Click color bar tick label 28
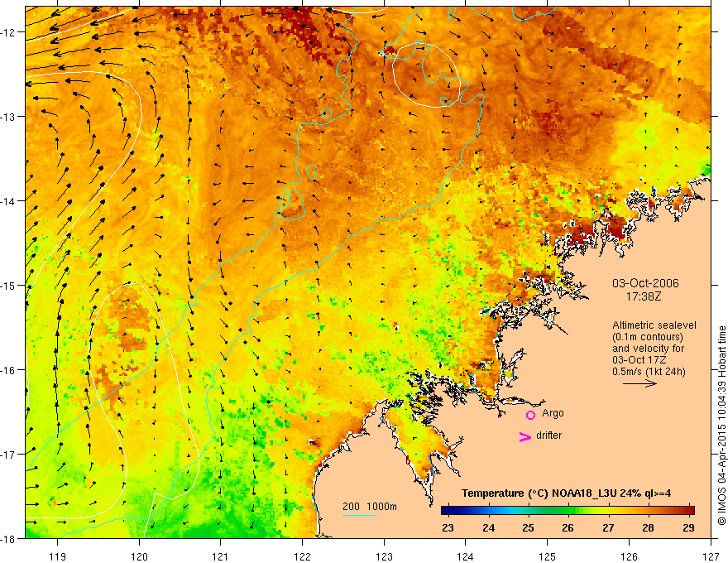Viewport: 728px width, 563px height. (x=648, y=527)
